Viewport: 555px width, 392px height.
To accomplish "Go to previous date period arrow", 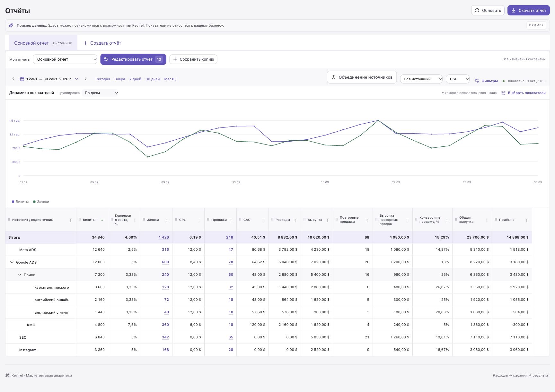I will point(13,79).
